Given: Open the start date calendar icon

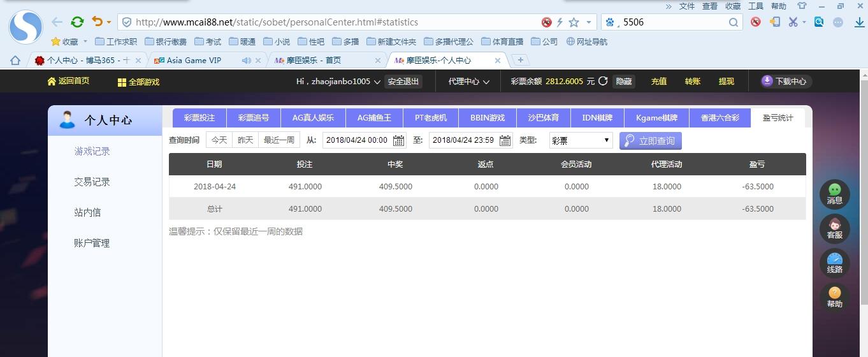Looking at the screenshot, I should click(x=399, y=140).
